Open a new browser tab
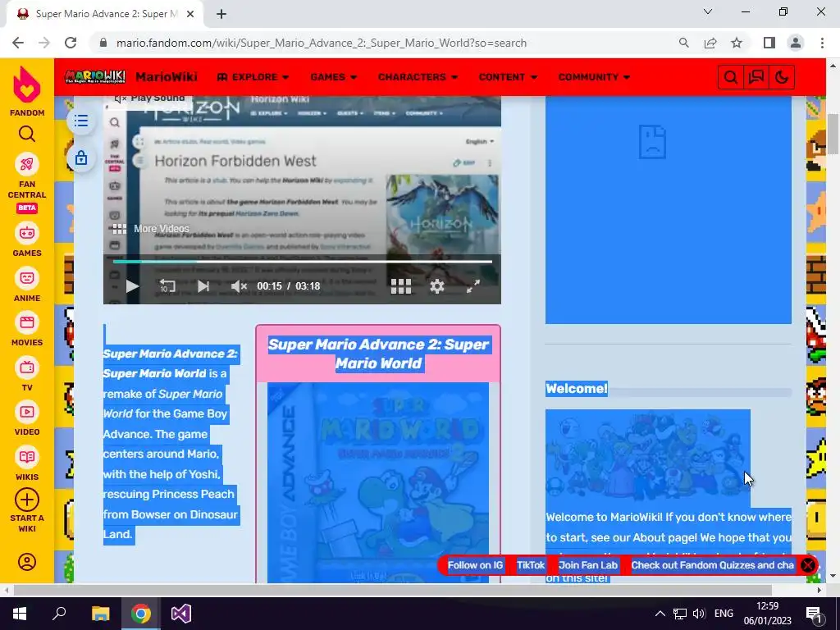This screenshot has height=630, width=840. [x=221, y=15]
